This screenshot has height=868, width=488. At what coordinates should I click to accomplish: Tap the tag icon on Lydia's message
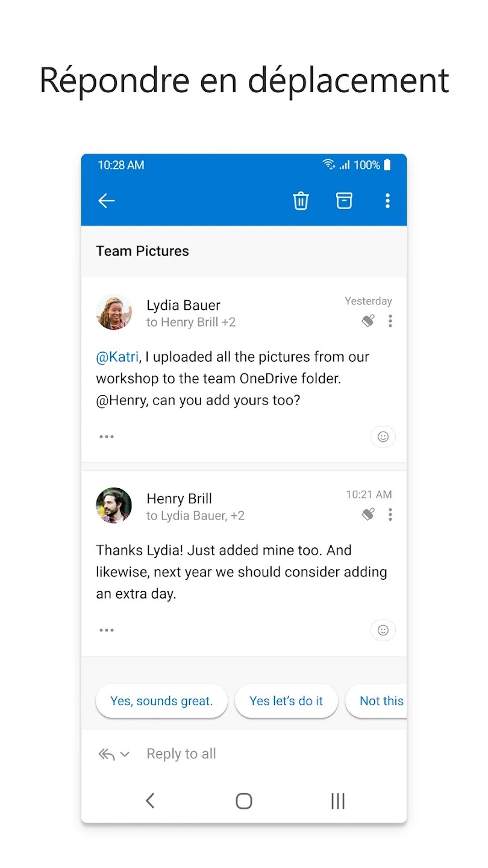pyautogui.click(x=368, y=321)
